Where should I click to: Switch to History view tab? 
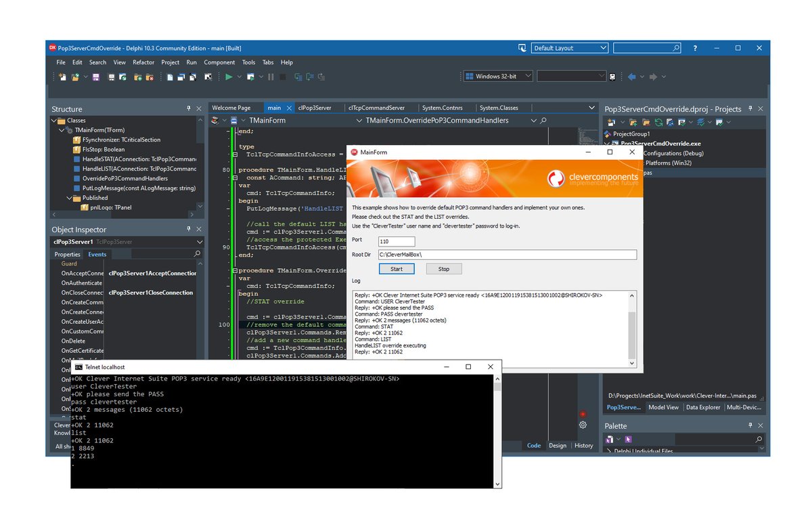pyautogui.click(x=583, y=445)
